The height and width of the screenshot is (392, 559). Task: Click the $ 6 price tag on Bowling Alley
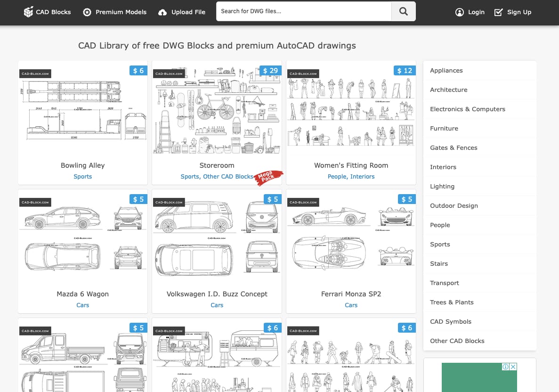coord(138,71)
